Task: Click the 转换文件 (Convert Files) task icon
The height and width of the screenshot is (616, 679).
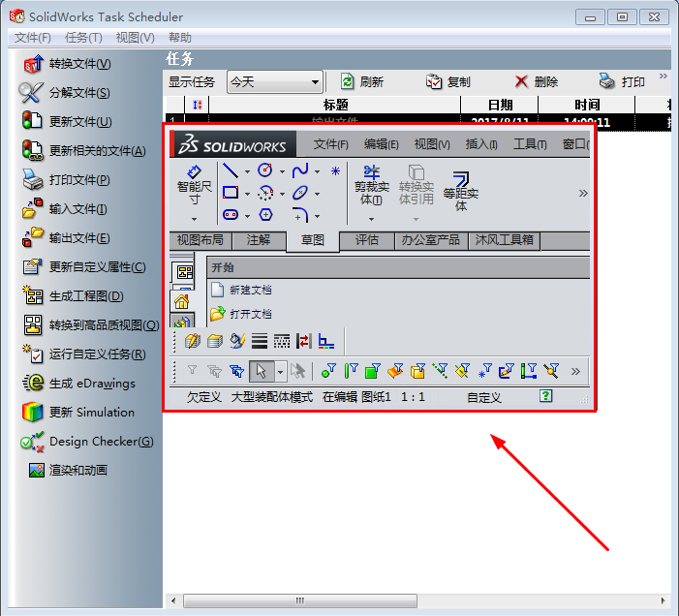Action: 33,64
